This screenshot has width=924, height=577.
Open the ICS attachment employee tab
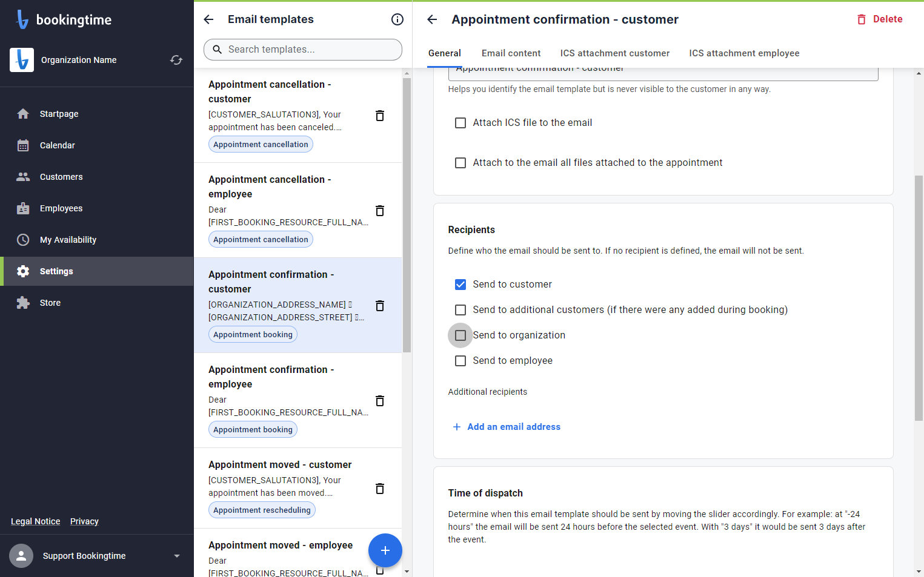coord(744,53)
